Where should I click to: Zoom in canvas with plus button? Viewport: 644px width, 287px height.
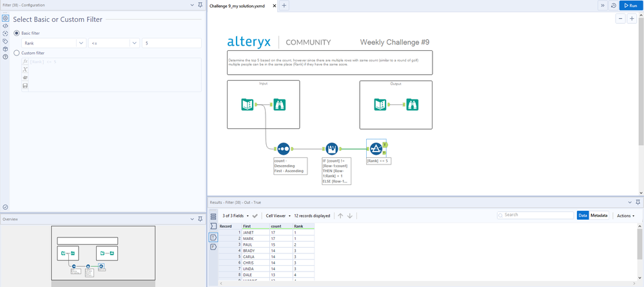tap(632, 19)
